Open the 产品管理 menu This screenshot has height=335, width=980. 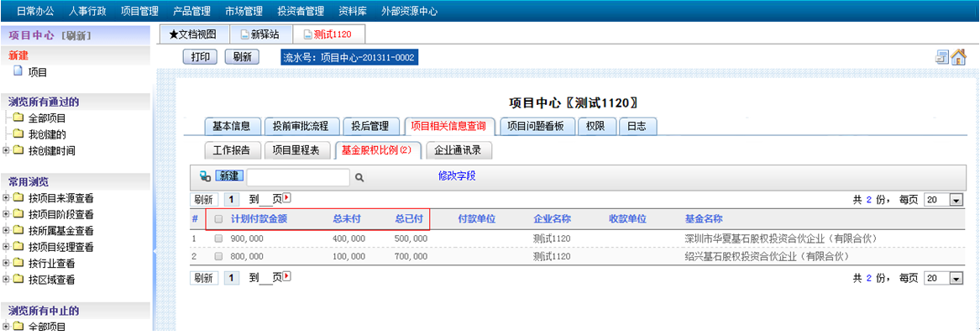click(x=192, y=11)
